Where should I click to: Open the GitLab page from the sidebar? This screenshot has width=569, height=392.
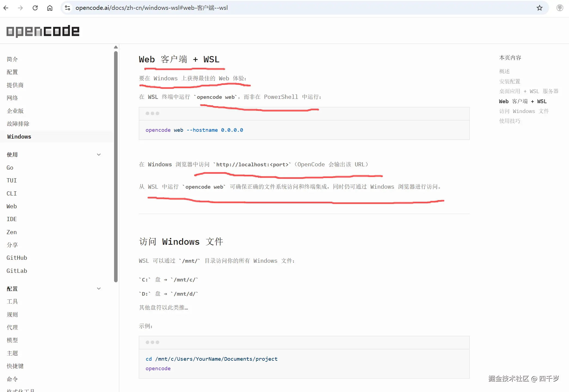(17, 271)
